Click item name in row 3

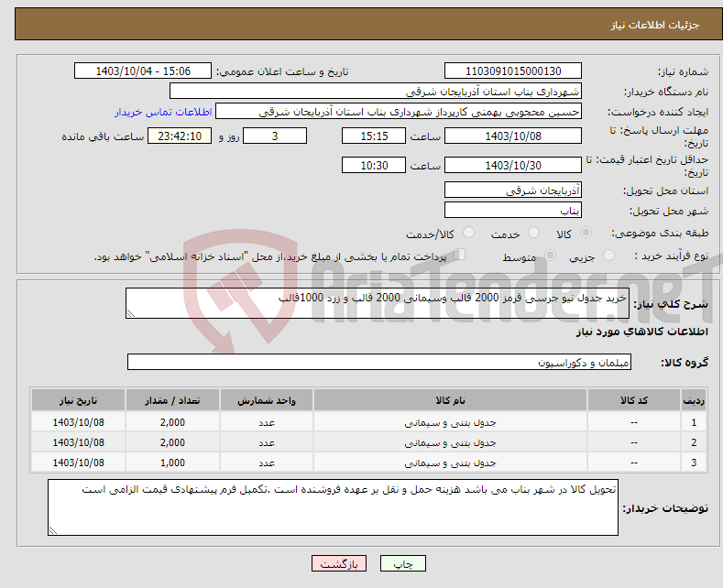pyautogui.click(x=450, y=463)
